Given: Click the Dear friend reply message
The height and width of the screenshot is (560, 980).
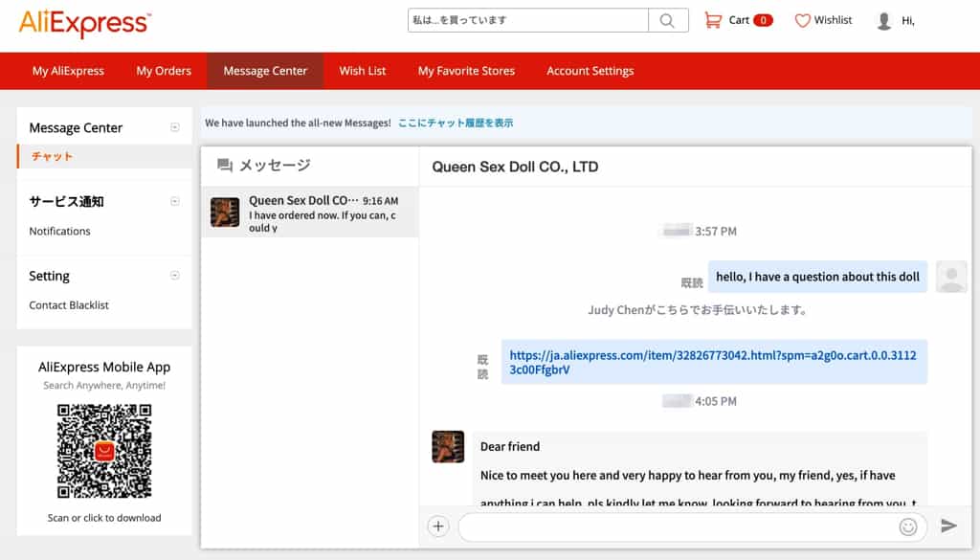Looking at the screenshot, I should tap(700, 469).
